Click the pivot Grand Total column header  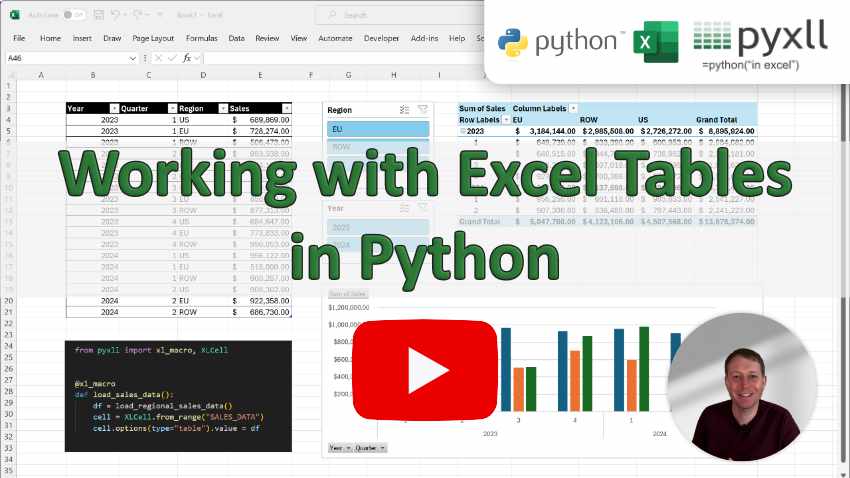click(x=717, y=120)
